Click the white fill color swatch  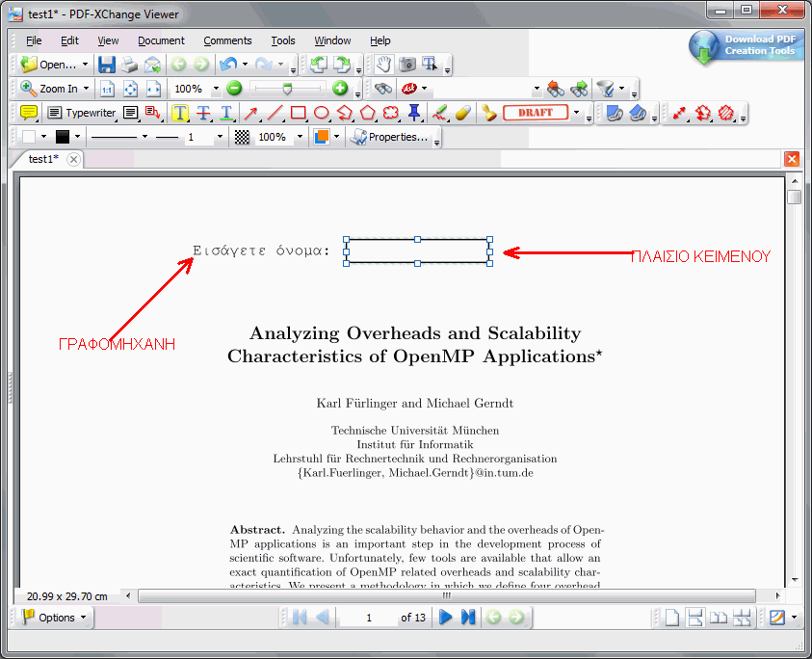(29, 137)
